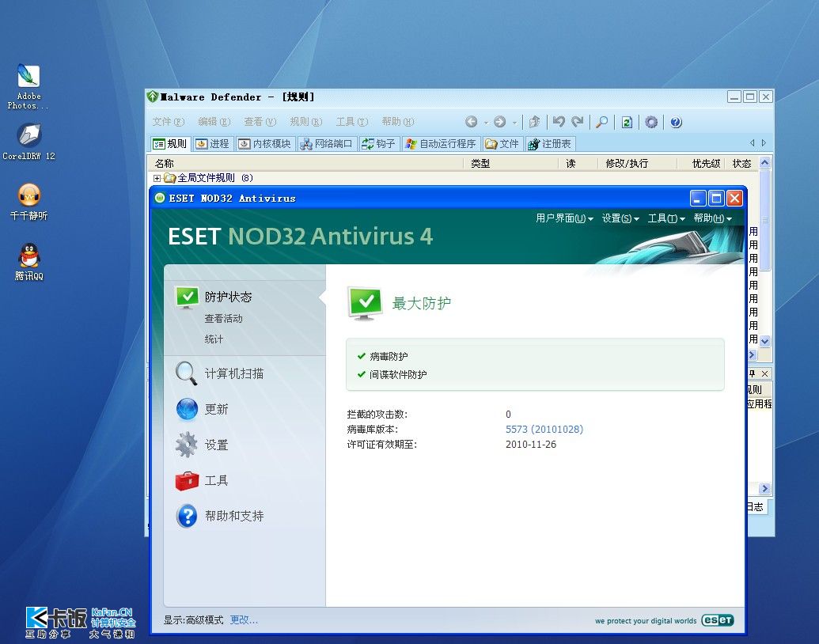
Task: Switch to the 进程 tab
Action: [213, 144]
